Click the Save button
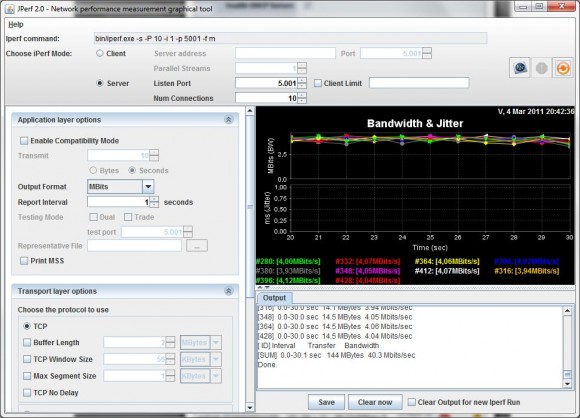This screenshot has width=580, height=418. [x=326, y=402]
